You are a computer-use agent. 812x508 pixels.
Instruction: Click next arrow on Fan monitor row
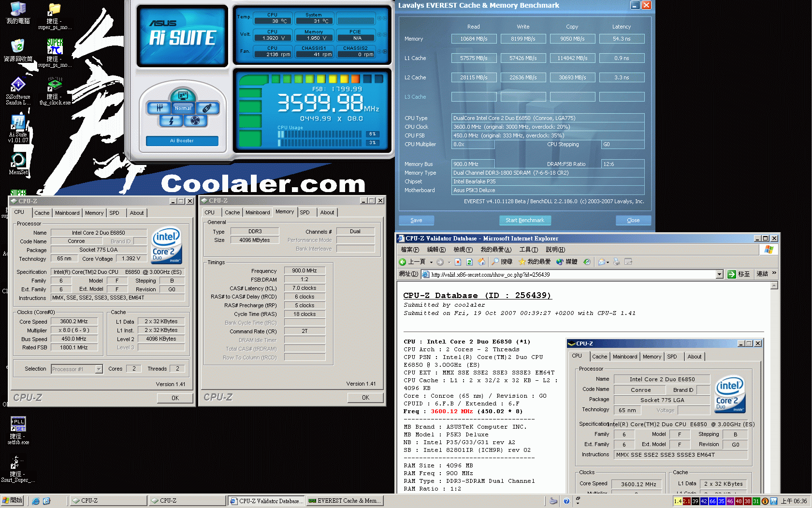(x=385, y=51)
